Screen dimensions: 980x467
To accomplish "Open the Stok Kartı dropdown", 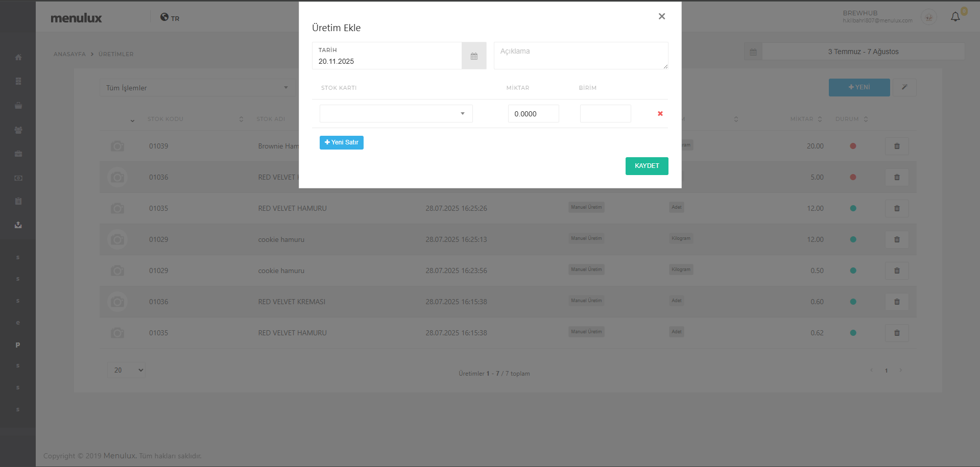I will [x=396, y=114].
